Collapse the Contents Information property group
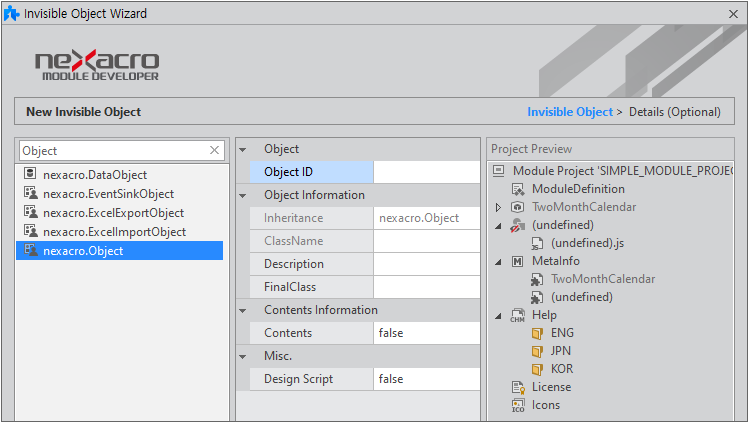Viewport: 748px width, 422px height. 243,310
